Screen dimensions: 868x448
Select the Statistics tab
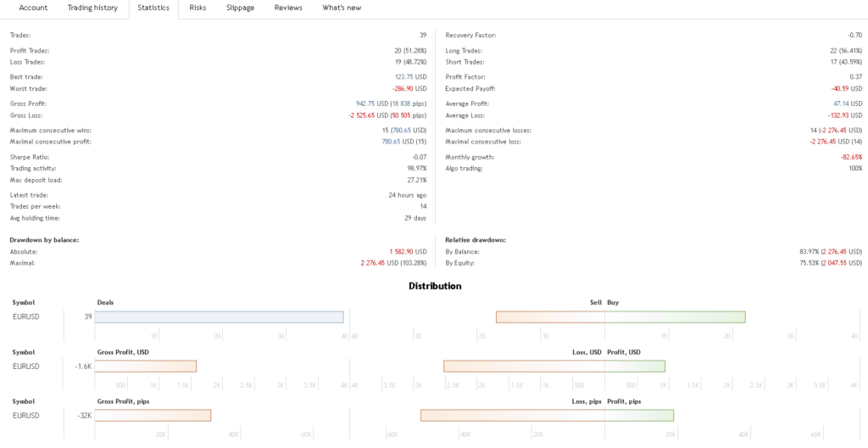point(153,8)
